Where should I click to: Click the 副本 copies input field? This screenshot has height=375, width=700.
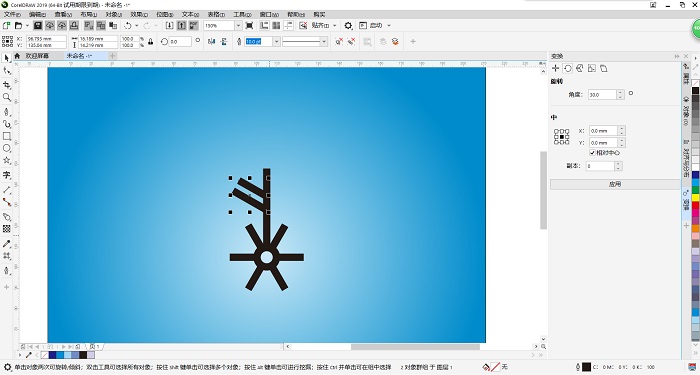(x=600, y=166)
